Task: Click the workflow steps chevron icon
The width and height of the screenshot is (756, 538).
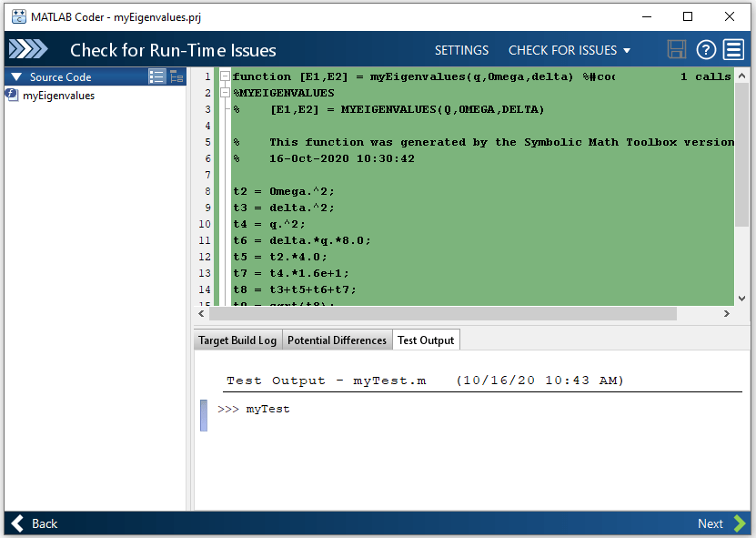Action: [x=27, y=50]
